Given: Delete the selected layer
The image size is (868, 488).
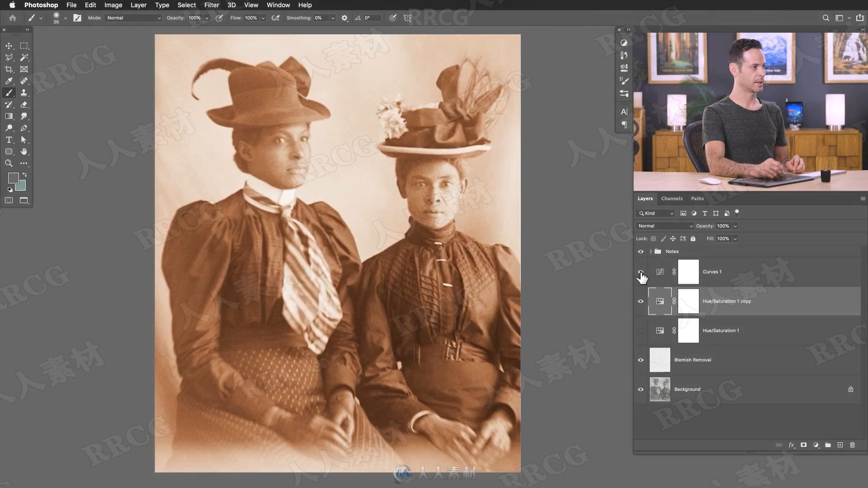Looking at the screenshot, I should pos(852,445).
